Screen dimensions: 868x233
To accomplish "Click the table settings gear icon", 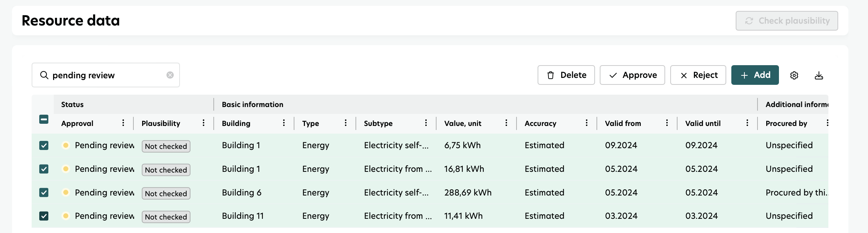I will pos(794,75).
